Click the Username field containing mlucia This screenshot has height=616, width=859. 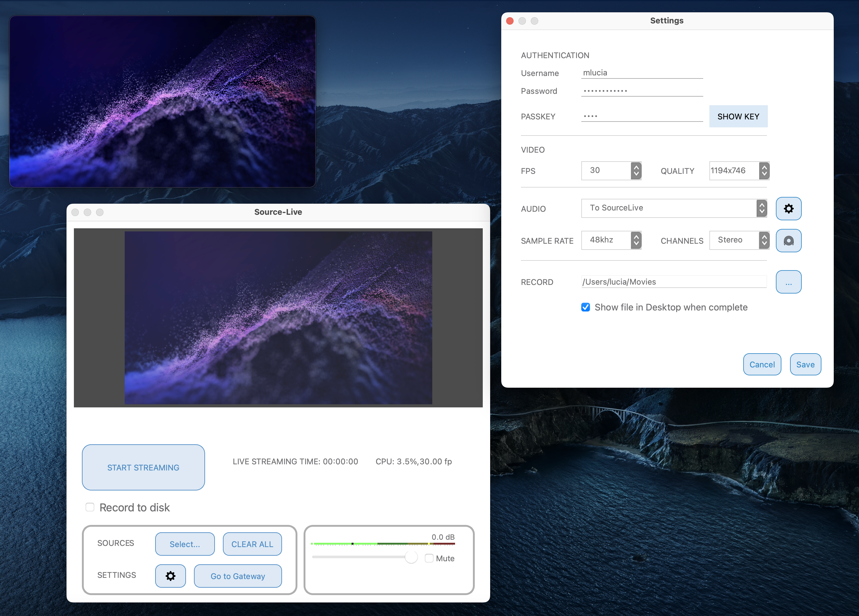tap(642, 73)
